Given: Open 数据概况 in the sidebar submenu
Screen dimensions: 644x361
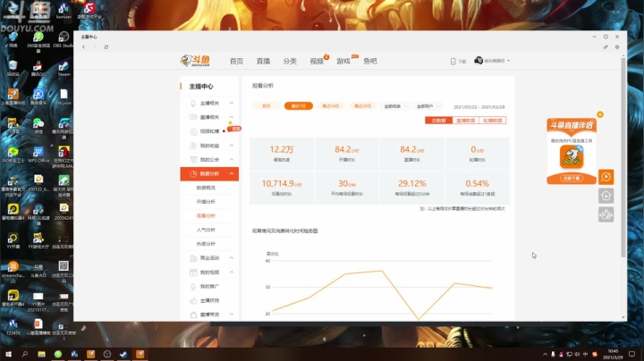Looking at the screenshot, I should click(206, 188).
